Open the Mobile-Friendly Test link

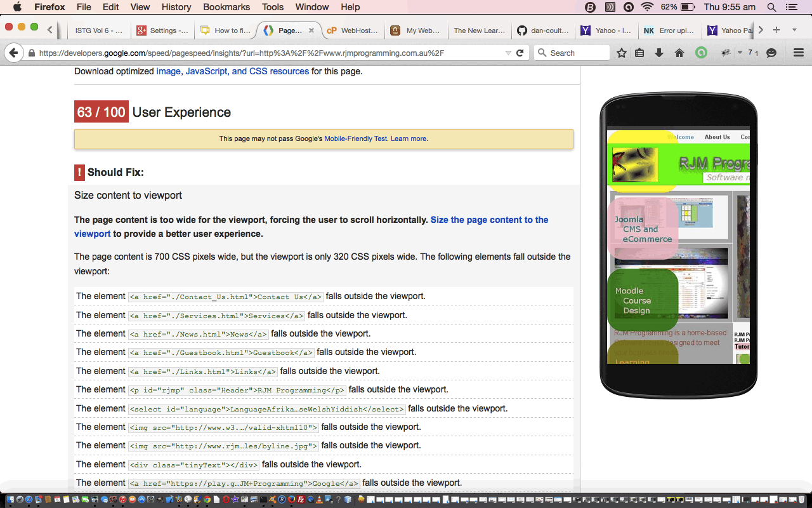click(355, 138)
